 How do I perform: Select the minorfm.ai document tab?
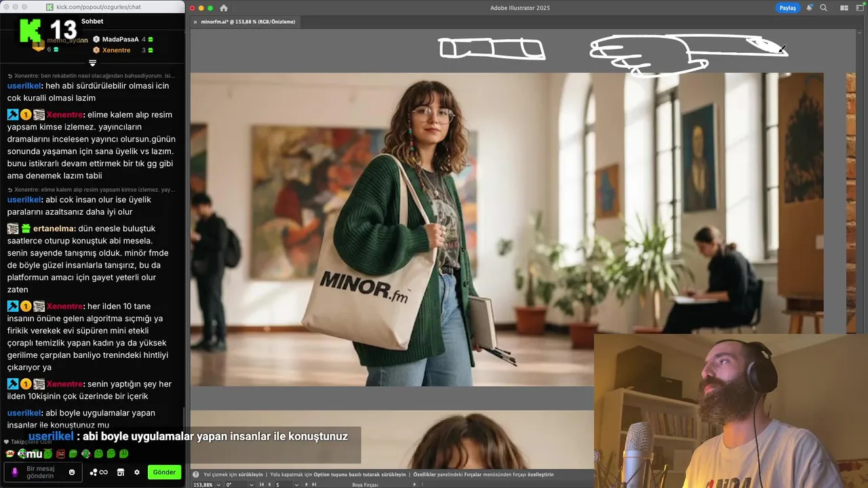[248, 22]
